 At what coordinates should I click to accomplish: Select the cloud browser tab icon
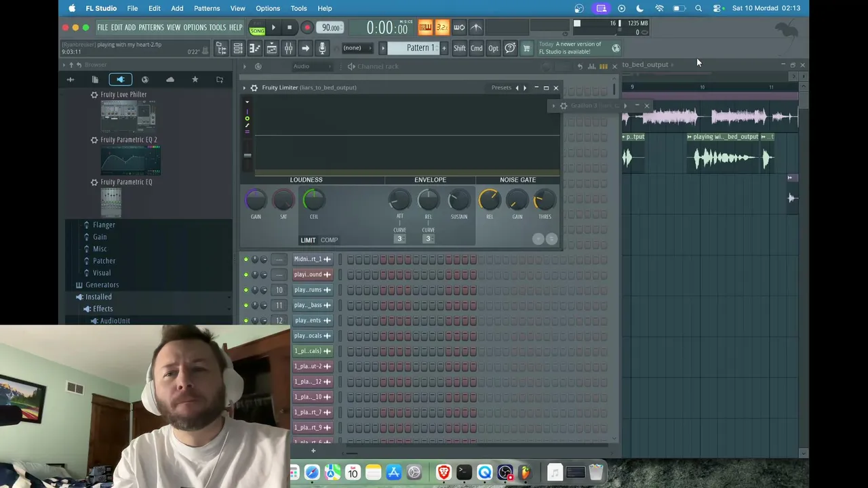(x=170, y=79)
